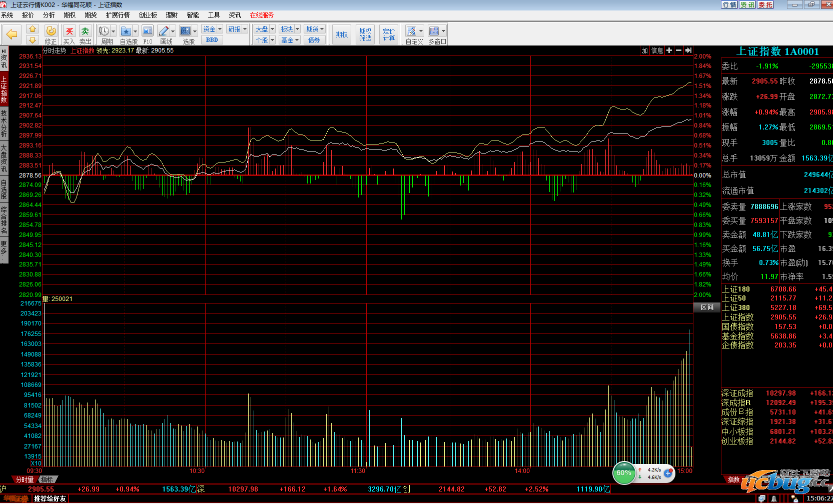Select the 画线 pencil drawing tool
This screenshot has height=504, width=833.
163,31
